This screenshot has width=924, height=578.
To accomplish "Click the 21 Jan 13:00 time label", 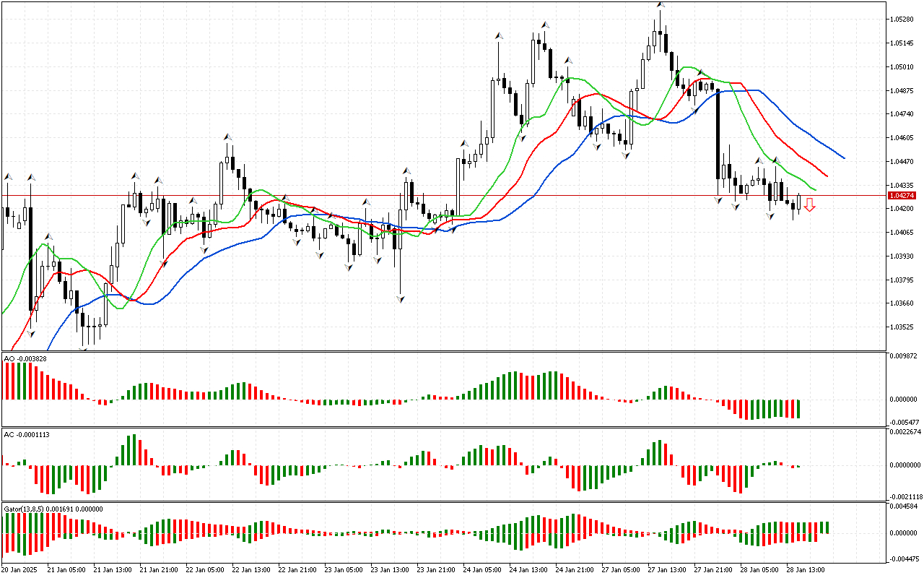I will pyautogui.click(x=113, y=569).
